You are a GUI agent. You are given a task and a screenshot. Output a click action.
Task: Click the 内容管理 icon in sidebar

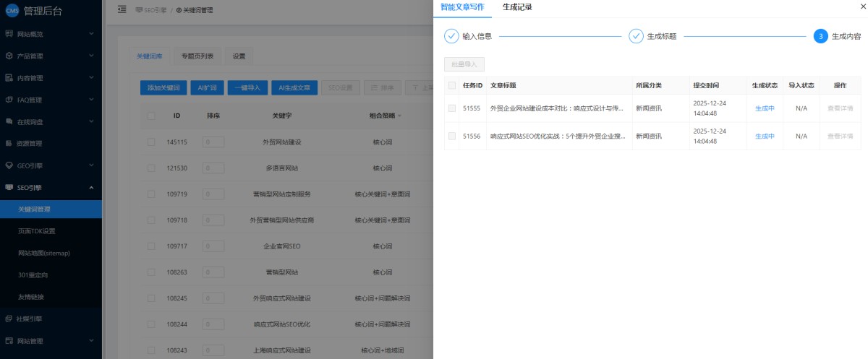point(9,77)
